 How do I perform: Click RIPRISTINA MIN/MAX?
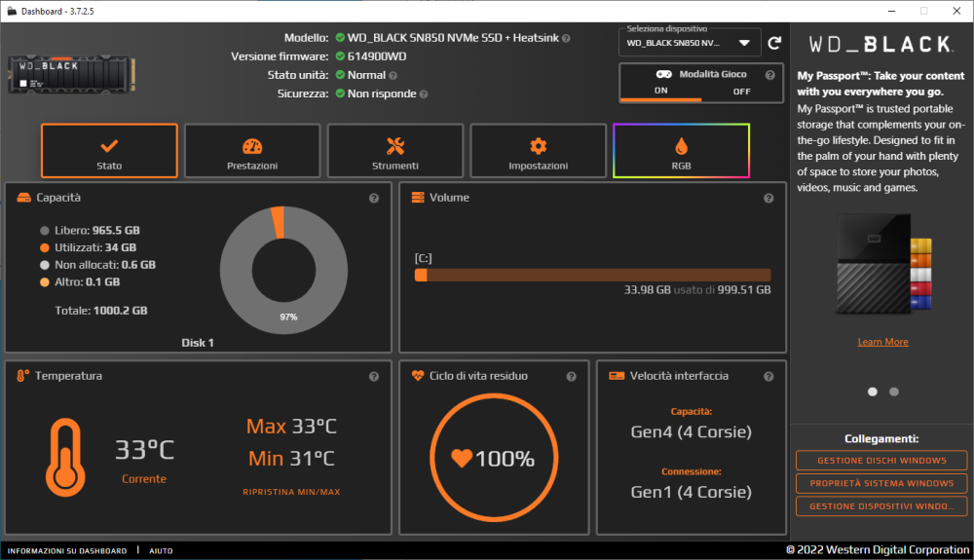pyautogui.click(x=291, y=492)
